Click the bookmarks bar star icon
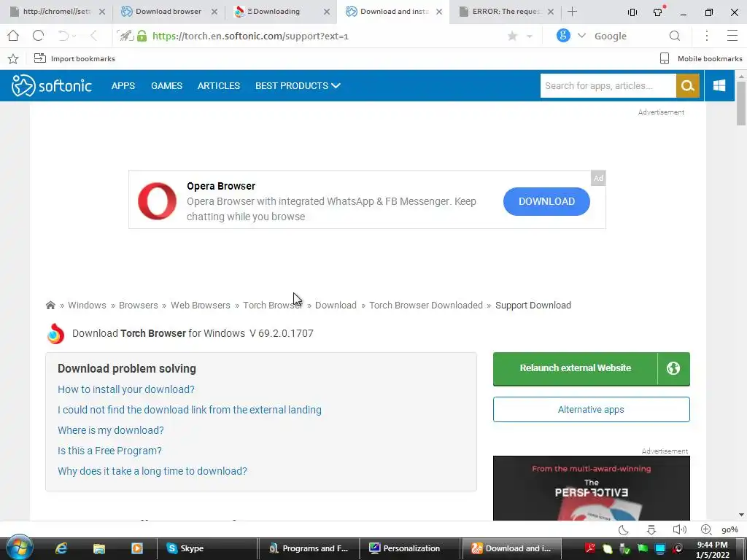The height and width of the screenshot is (560, 747). pos(13,58)
